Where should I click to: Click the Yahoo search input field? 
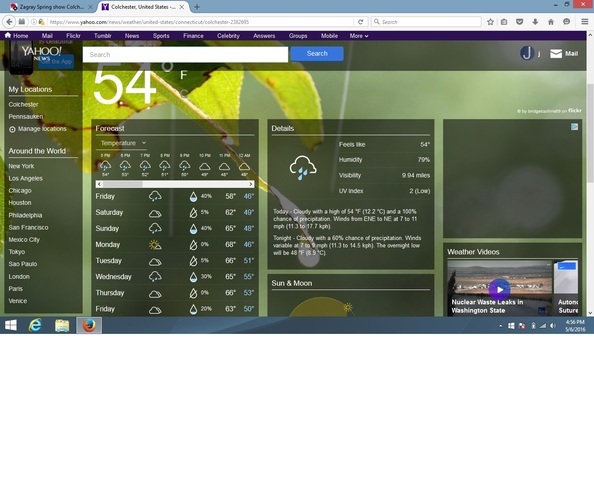coord(185,55)
